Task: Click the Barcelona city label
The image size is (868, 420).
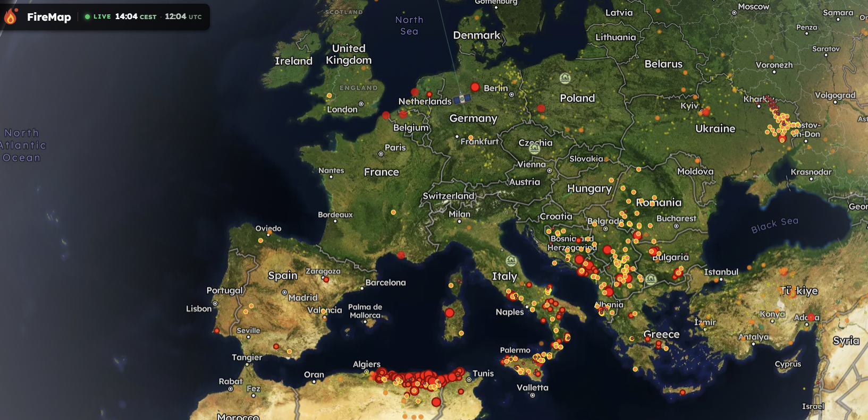Action: click(385, 282)
